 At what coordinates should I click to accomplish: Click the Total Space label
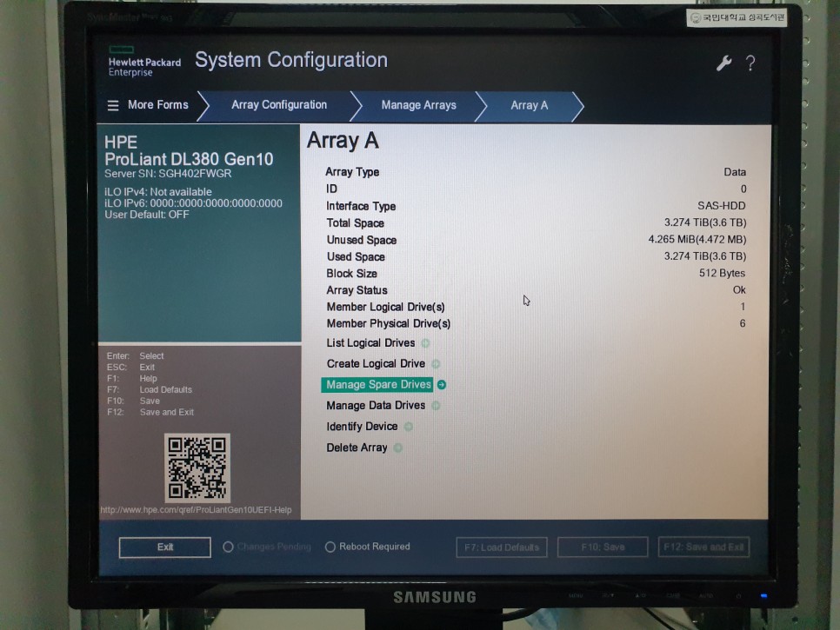pos(355,223)
